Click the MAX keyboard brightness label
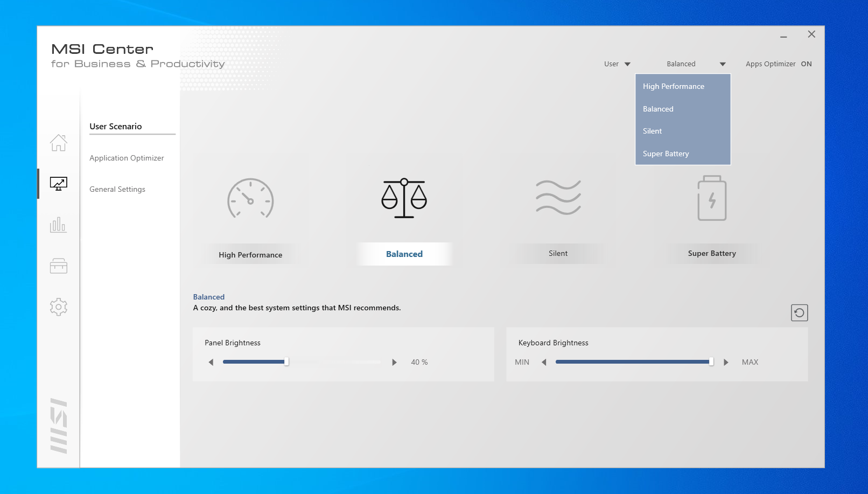The width and height of the screenshot is (868, 494). coord(750,362)
